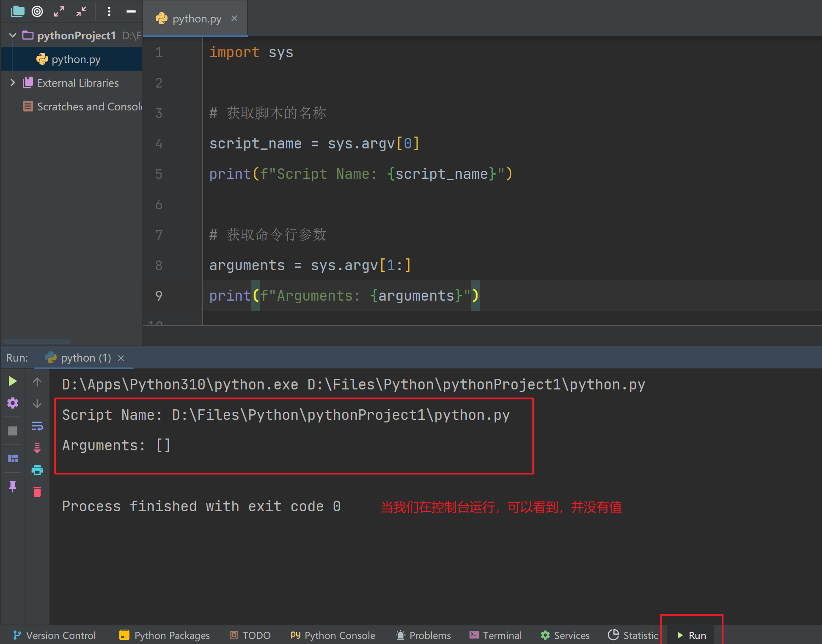Collapse all in project tree

[81, 11]
